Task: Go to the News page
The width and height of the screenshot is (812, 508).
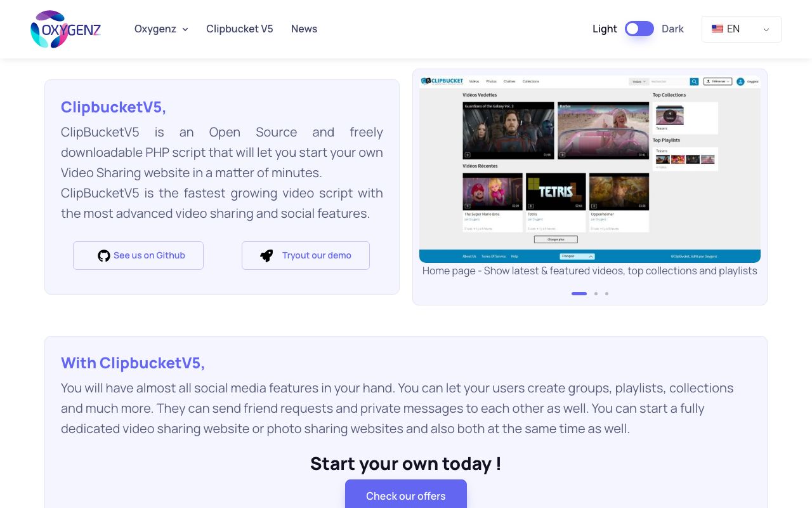Action: [304, 29]
